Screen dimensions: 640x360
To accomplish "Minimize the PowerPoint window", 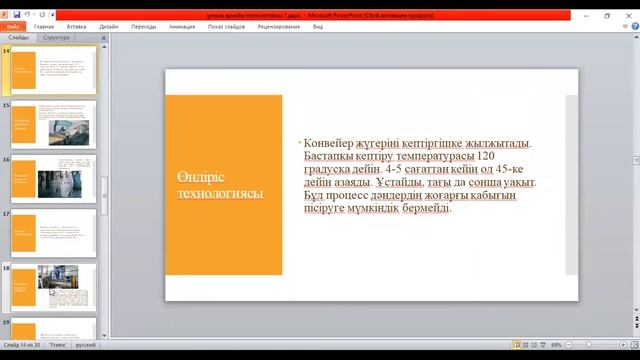I will pyautogui.click(x=586, y=16).
